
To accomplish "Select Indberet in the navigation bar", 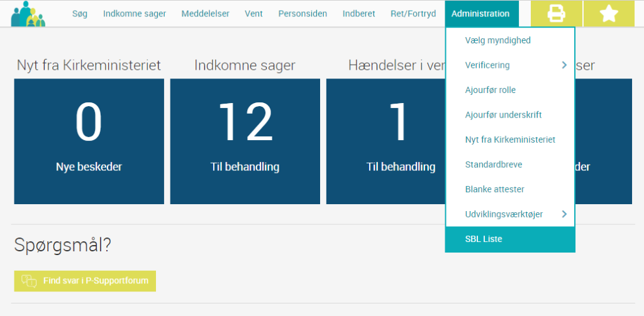I will tap(359, 14).
